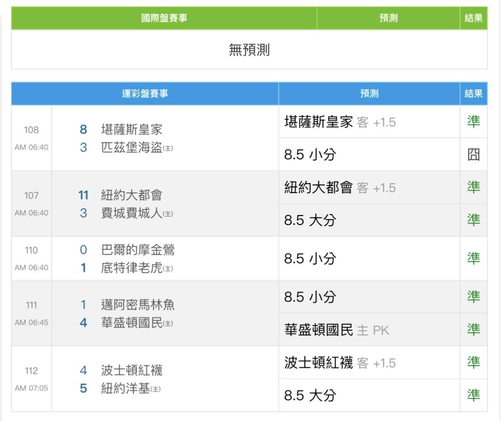The height and width of the screenshot is (421, 504).
Task: Click the 8.5 小分 prediction for game 111
Action: click(310, 297)
